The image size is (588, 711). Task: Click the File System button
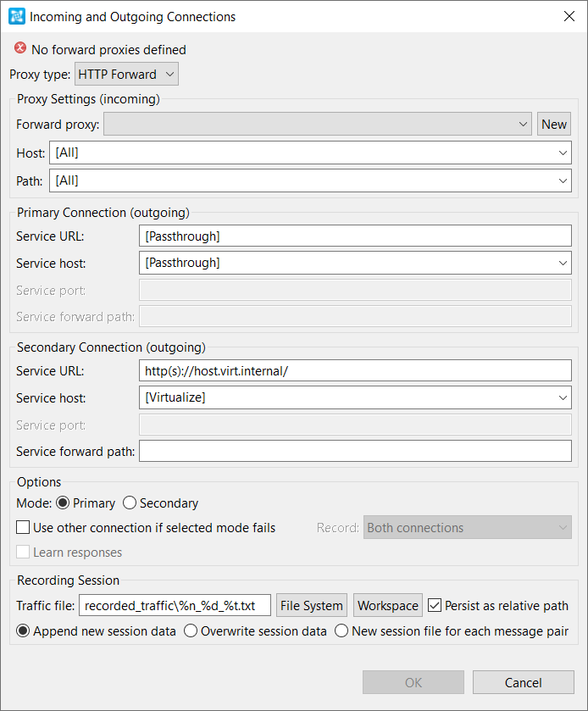[x=312, y=605]
